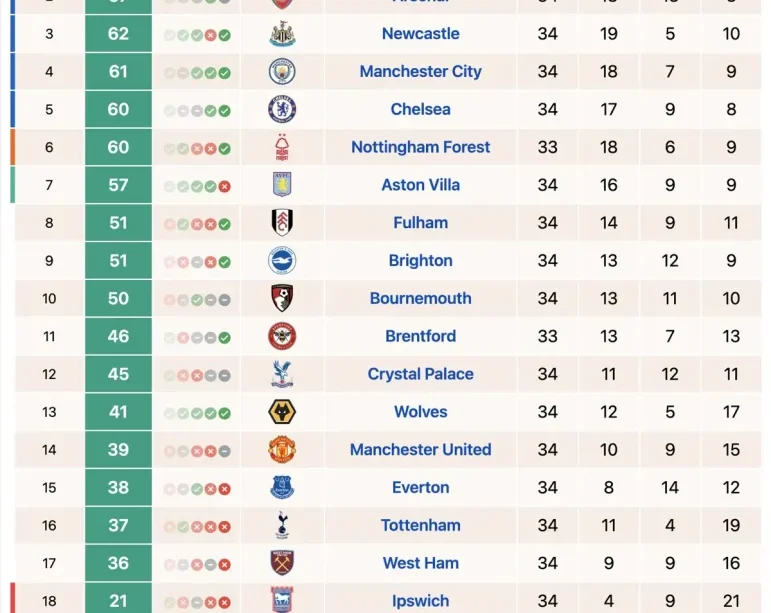Open the Brighton team link
This screenshot has width=771, height=613.
420,261
